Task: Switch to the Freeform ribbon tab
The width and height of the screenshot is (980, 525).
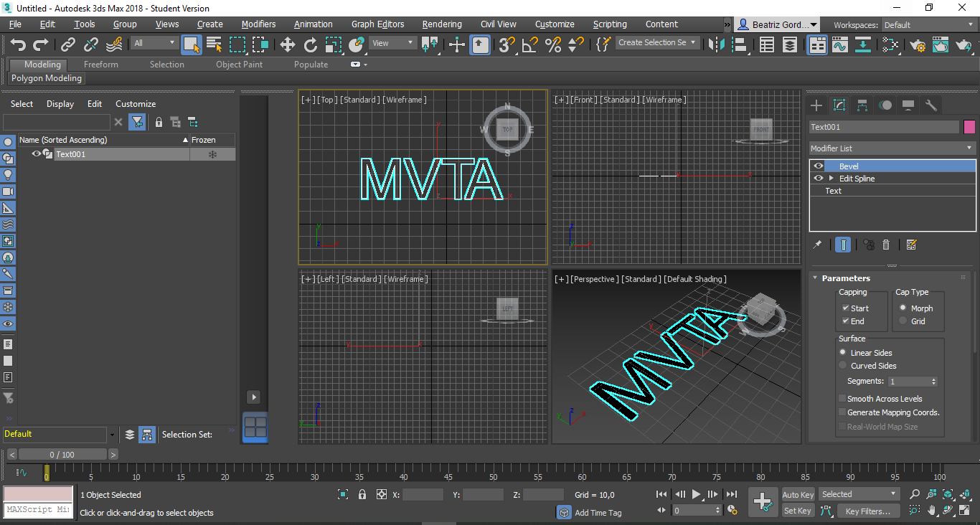Action: click(x=101, y=64)
